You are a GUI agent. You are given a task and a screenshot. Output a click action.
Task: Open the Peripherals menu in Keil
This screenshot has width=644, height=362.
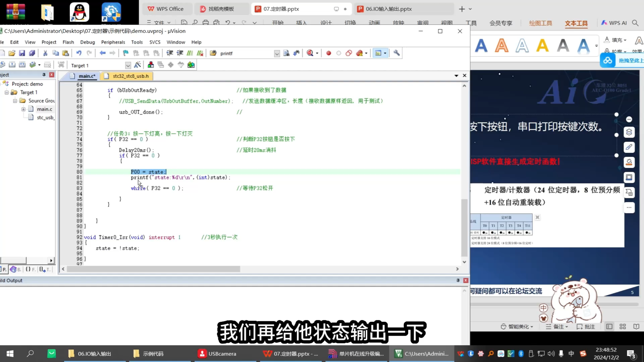(113, 42)
